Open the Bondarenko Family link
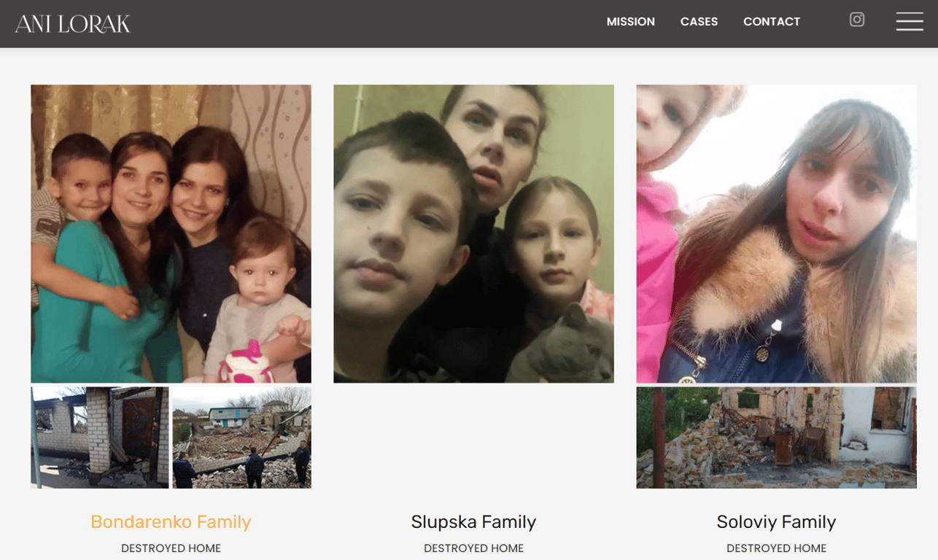Image resolution: width=938 pixels, height=560 pixels. [x=171, y=521]
